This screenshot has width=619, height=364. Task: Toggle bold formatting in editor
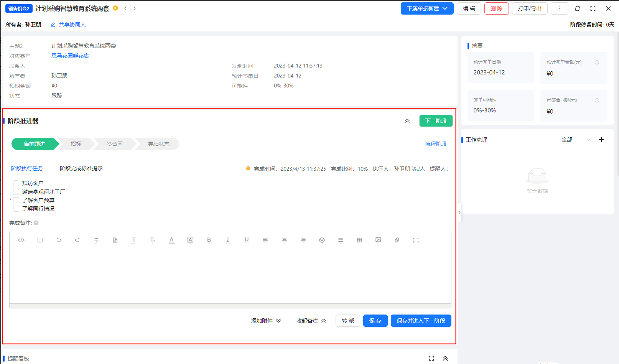(209, 240)
